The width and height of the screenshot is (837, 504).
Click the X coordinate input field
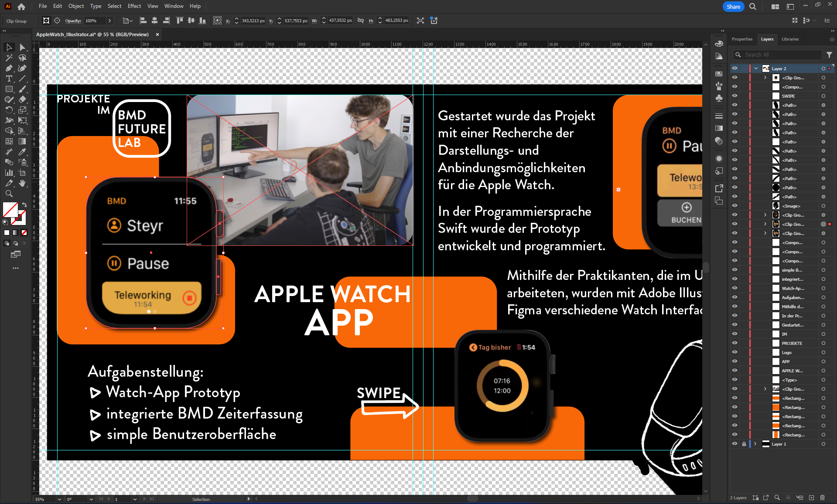click(253, 20)
